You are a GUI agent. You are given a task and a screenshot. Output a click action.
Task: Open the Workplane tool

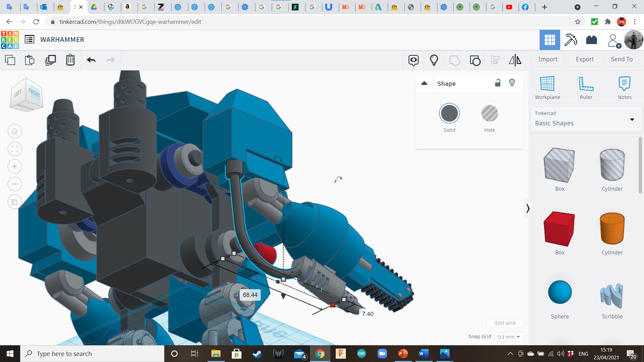pyautogui.click(x=547, y=88)
